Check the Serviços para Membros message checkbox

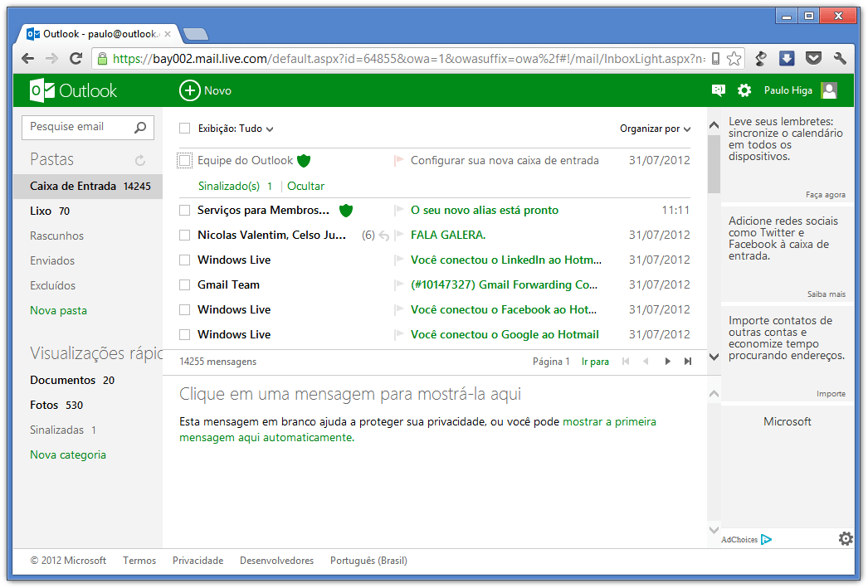click(x=185, y=210)
